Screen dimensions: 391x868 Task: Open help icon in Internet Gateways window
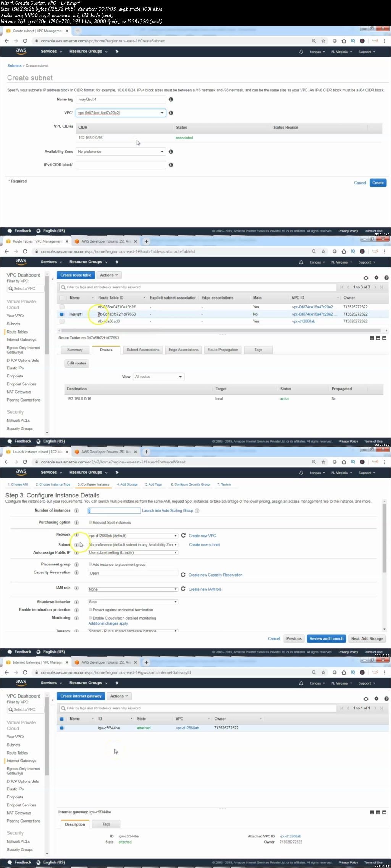coord(386,699)
